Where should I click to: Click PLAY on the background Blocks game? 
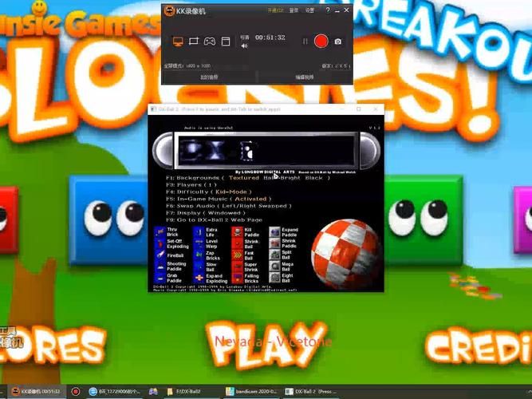click(267, 344)
